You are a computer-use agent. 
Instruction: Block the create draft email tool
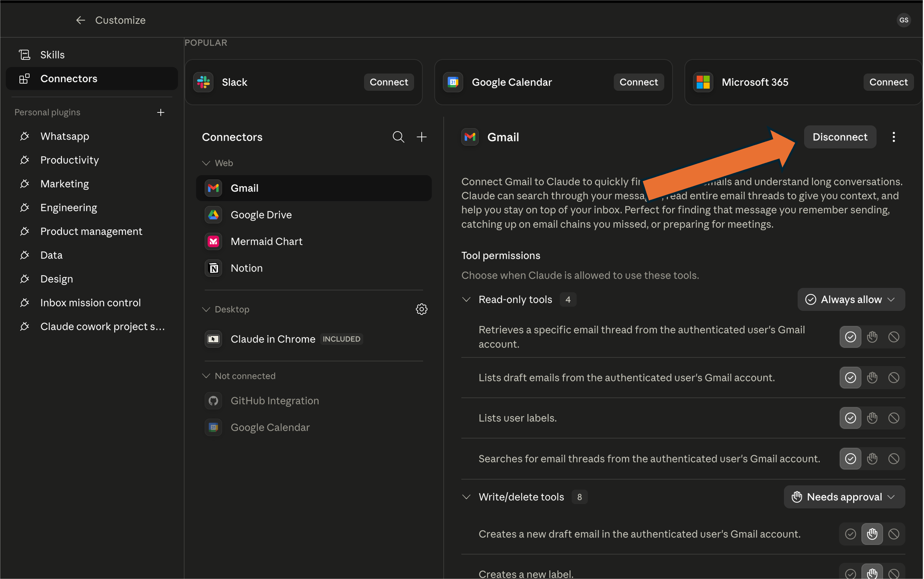click(894, 534)
